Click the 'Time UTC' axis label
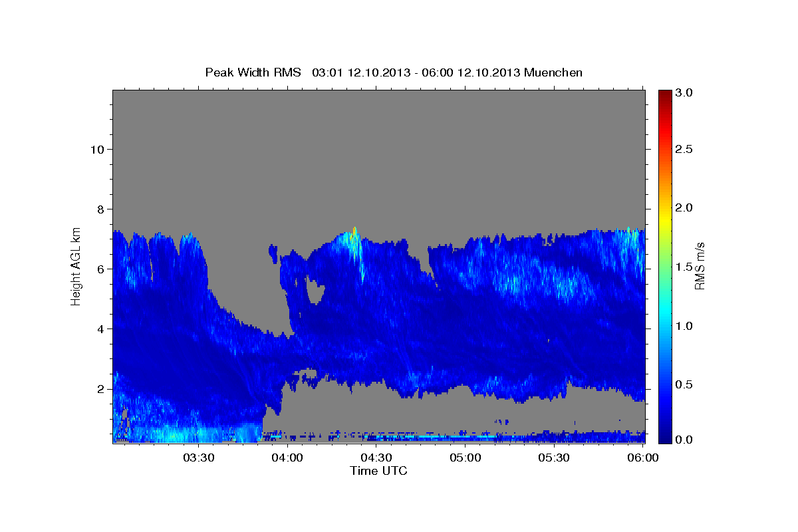Screen dimensions: 798x532 pos(378,471)
